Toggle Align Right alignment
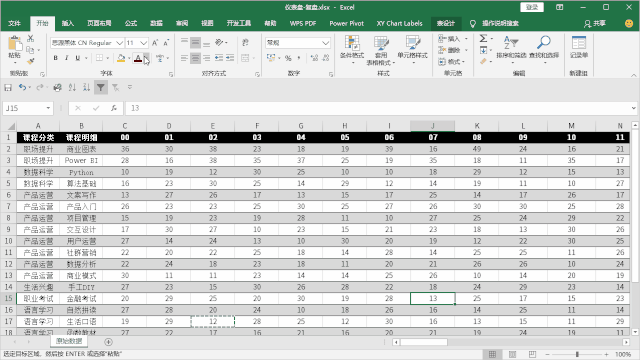Image resolution: width=640 pixels, height=360 pixels. pos(207,58)
